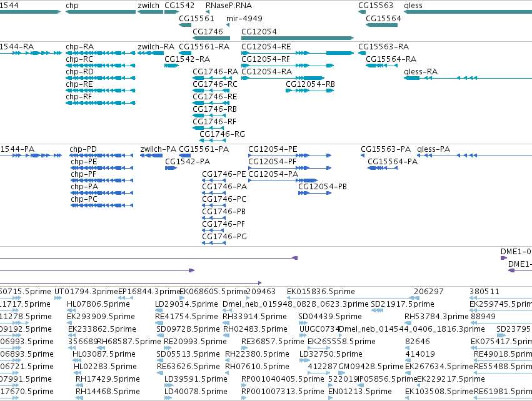Select the CG1746 gene label
The height and width of the screenshot is (401, 532).
tap(208, 31)
